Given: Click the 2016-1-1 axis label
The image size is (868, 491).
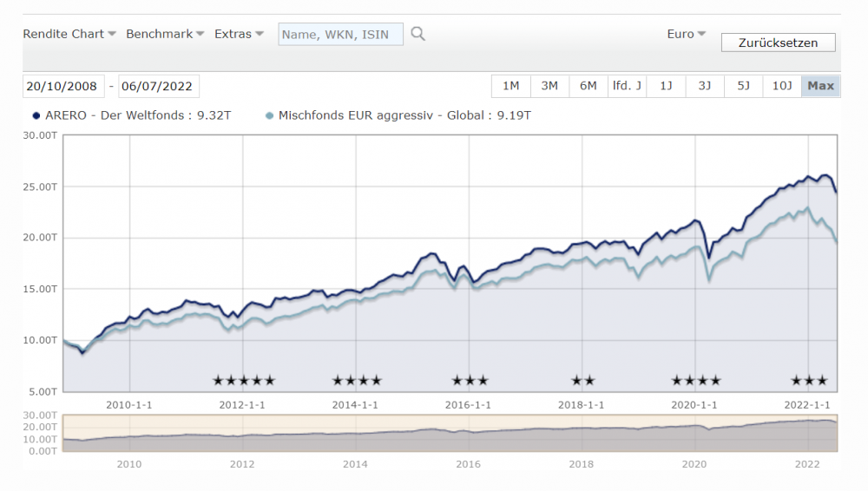Looking at the screenshot, I should click(x=469, y=405).
